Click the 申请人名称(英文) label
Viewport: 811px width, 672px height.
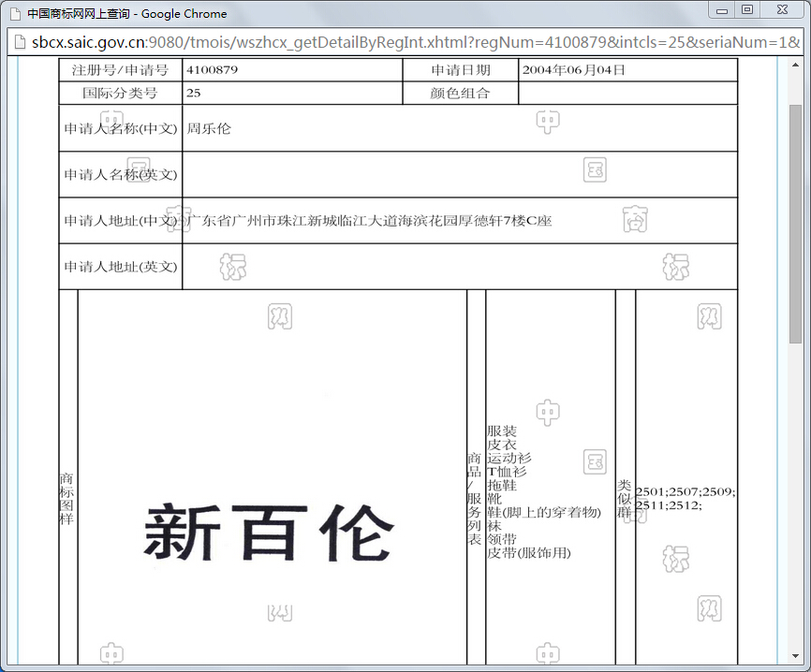121,175
